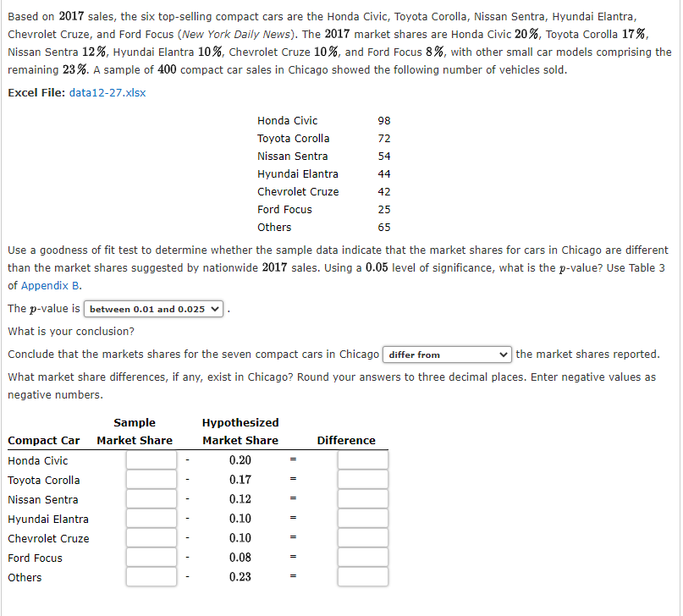Click Ford Focus difference field
Viewport: 683px width, 616px height.
[363, 558]
